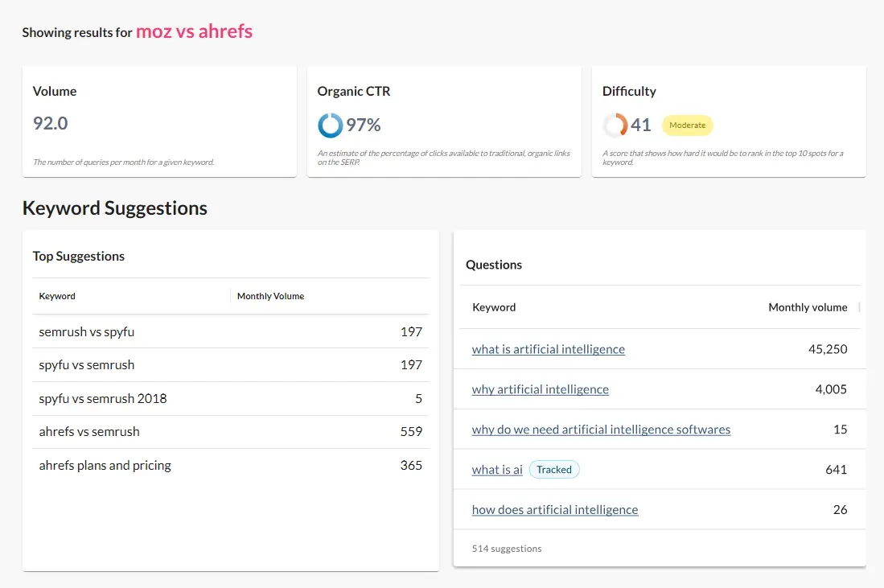The height and width of the screenshot is (588, 884).
Task: Sort Questions by Monthly volume column
Action: [808, 307]
